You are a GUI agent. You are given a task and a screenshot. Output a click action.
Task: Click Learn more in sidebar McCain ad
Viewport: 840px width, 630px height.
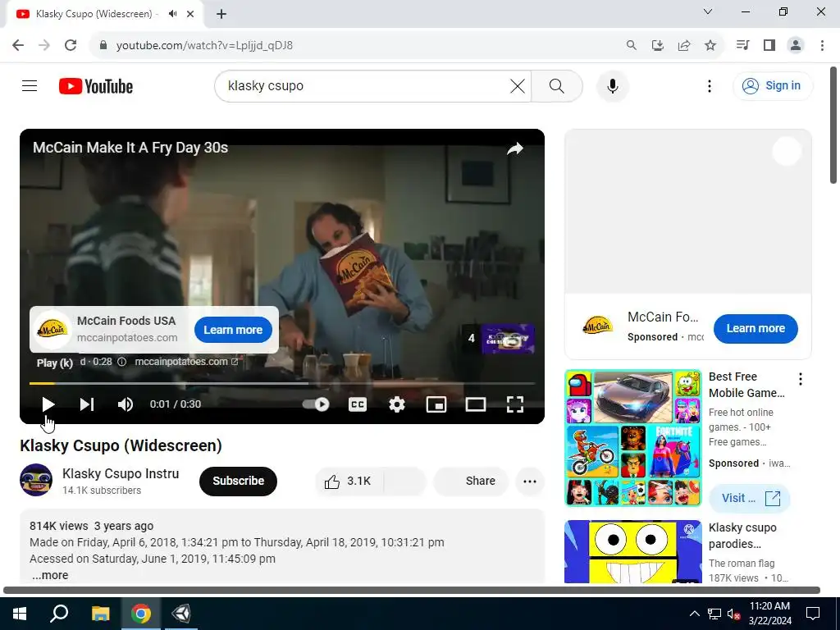click(756, 328)
